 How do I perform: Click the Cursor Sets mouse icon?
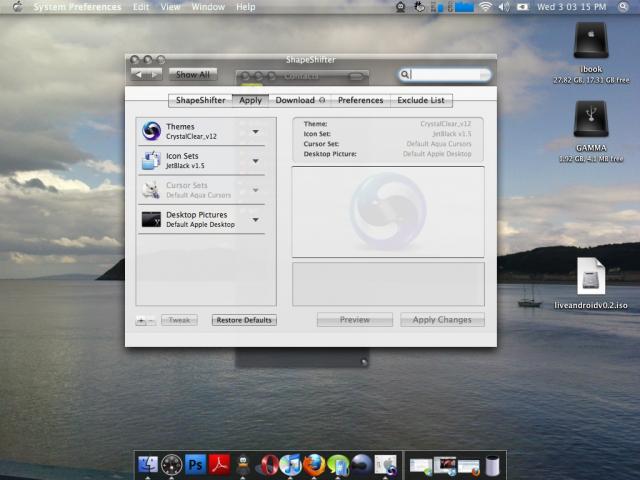click(x=151, y=190)
